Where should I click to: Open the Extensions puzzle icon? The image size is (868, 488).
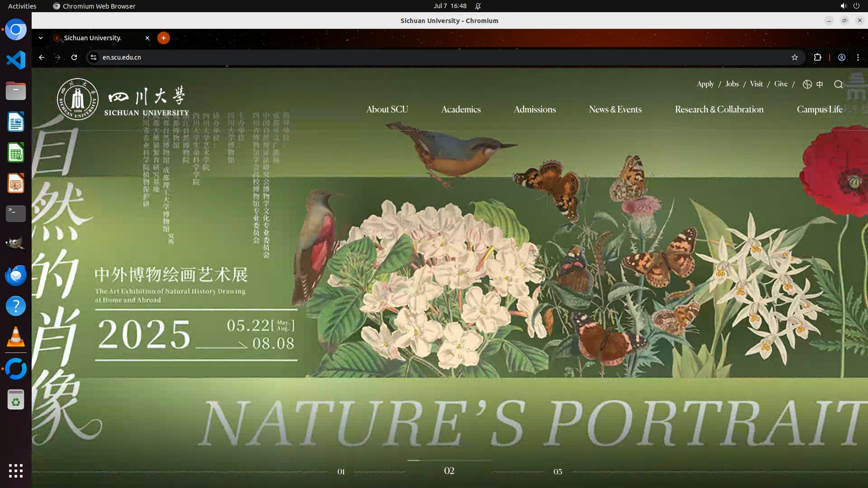coord(817,57)
